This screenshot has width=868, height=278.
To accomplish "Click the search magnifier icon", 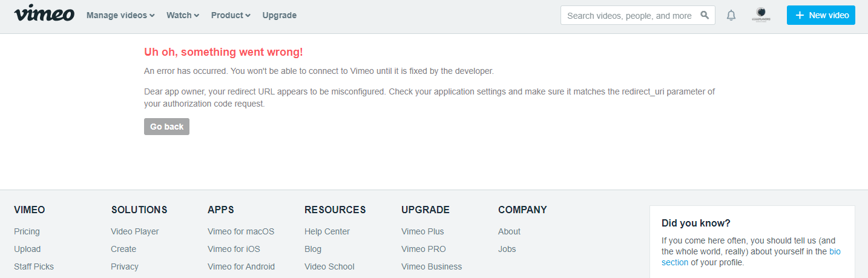I will coord(705,15).
